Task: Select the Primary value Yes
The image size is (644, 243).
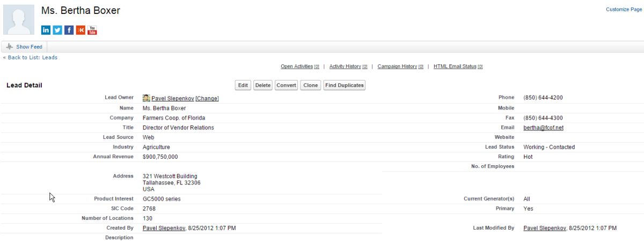Action: [528, 209]
